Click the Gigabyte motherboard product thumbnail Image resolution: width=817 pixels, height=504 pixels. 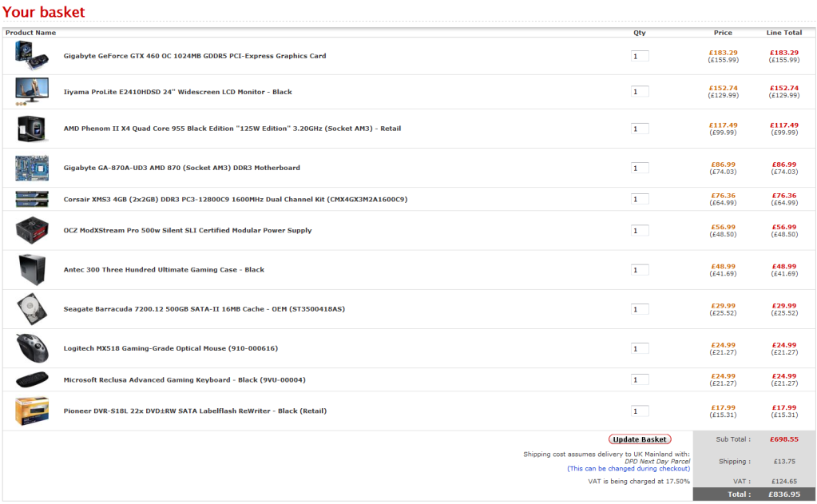coord(31,168)
